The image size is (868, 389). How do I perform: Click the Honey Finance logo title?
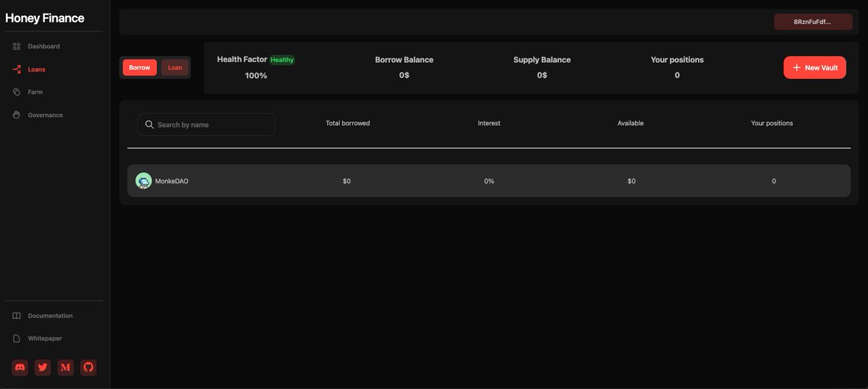[x=45, y=18]
